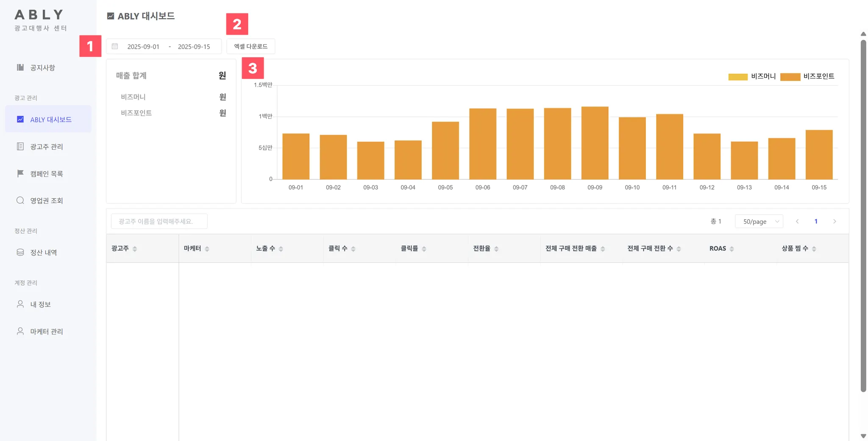Click the 캠페인 목록 flag icon
This screenshot has width=868, height=441.
coord(20,173)
